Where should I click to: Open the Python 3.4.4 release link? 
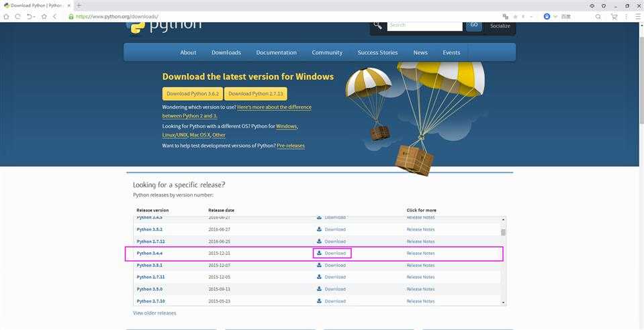click(x=150, y=254)
